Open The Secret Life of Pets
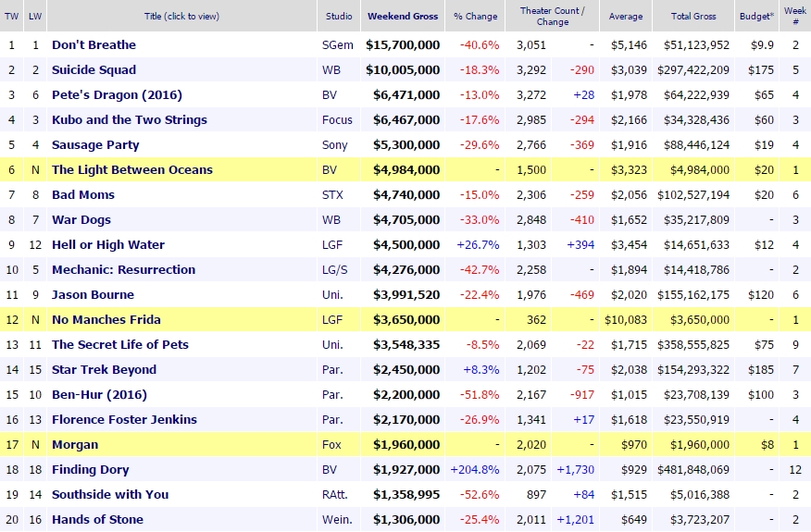811x532 pixels. [x=120, y=345]
